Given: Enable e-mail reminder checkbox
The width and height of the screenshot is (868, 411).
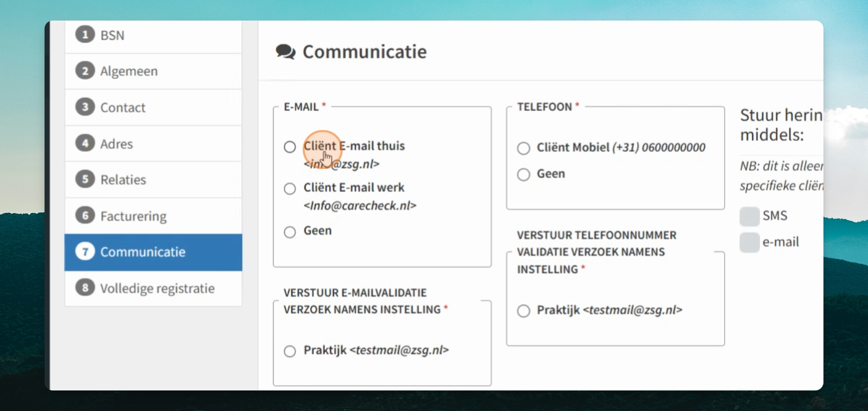Looking at the screenshot, I should tap(749, 243).
